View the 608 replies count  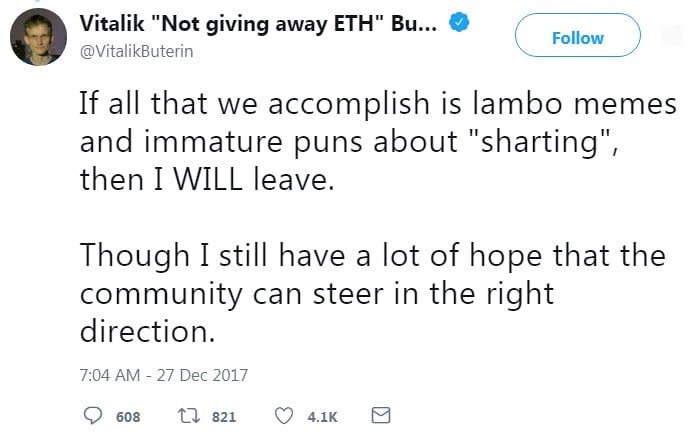[x=128, y=417]
